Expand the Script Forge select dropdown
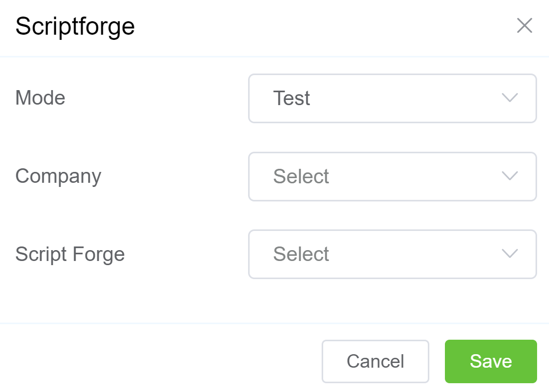The height and width of the screenshot is (392, 549). coord(392,254)
